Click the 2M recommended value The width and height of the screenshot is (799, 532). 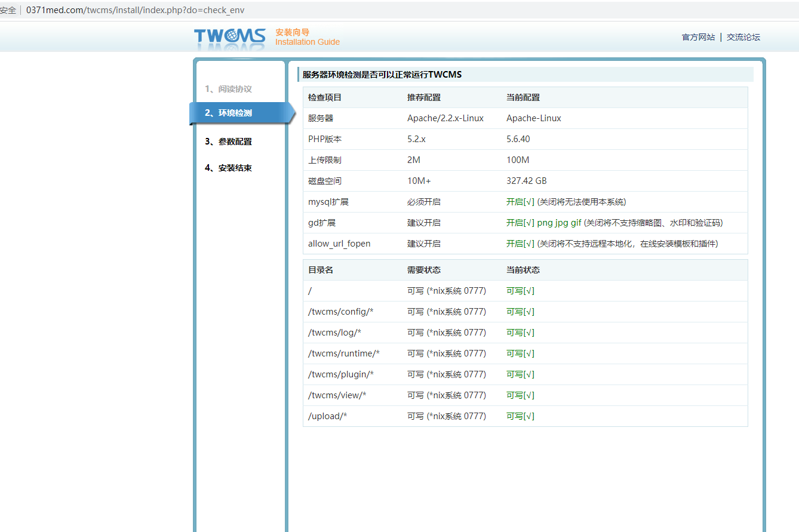[414, 160]
